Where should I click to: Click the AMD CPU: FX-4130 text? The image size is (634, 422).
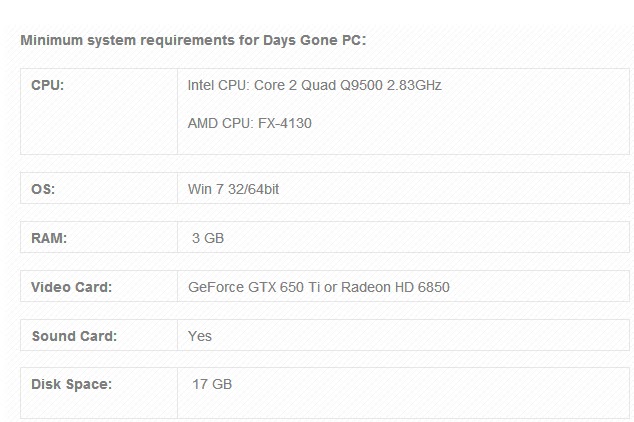(249, 123)
